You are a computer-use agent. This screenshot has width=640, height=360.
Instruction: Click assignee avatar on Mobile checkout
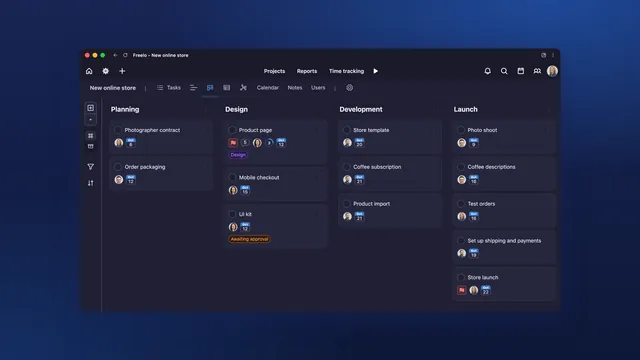233,190
